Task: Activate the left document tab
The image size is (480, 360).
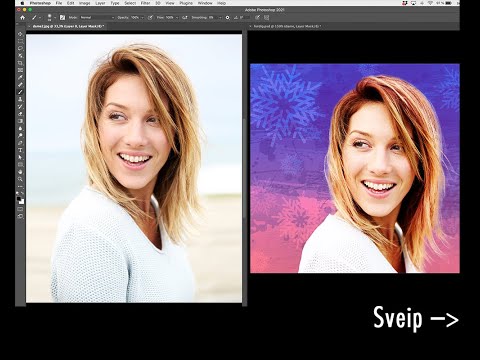Action: pos(69,26)
